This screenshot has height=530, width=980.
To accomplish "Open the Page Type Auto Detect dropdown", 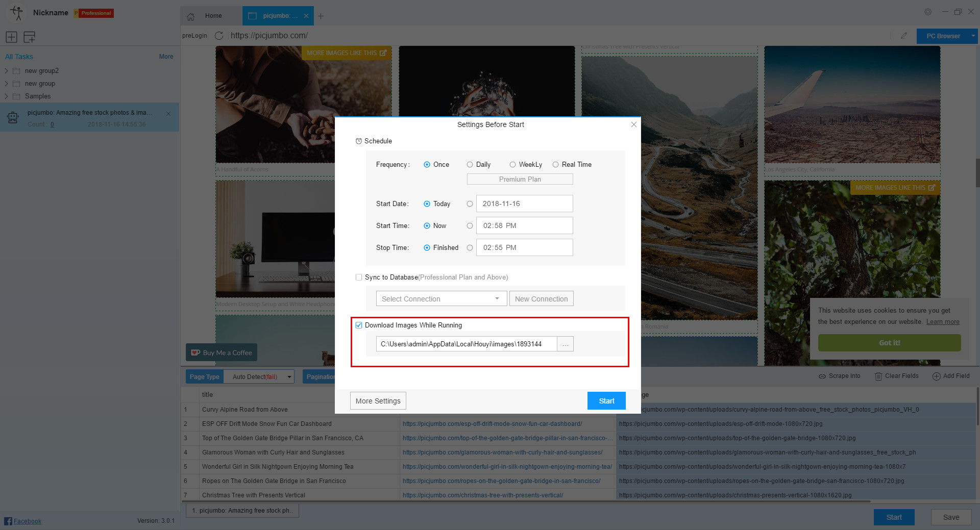I will 260,376.
